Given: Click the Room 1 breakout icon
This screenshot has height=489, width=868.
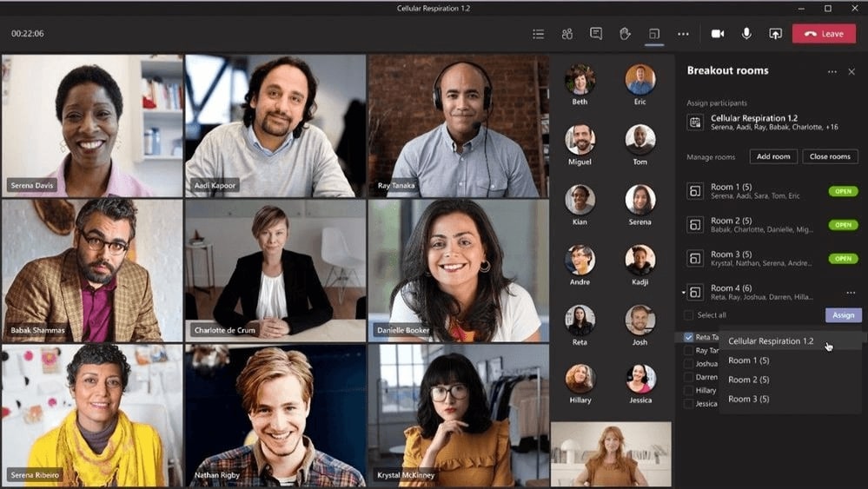Looking at the screenshot, I should pos(695,191).
